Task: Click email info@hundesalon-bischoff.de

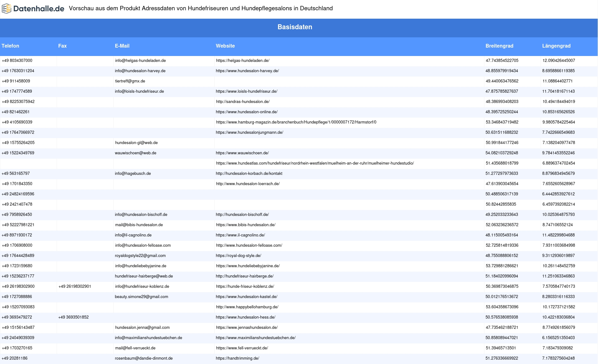Action: (141, 215)
